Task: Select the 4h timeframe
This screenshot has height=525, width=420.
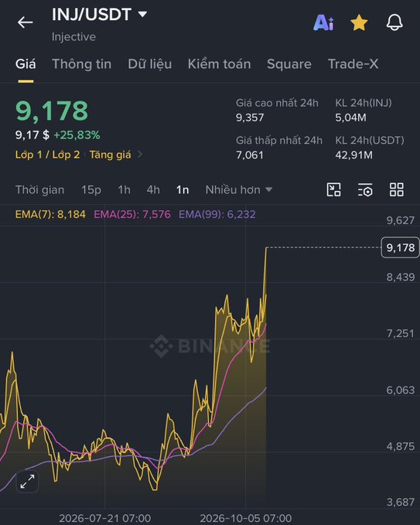Action: click(x=153, y=190)
